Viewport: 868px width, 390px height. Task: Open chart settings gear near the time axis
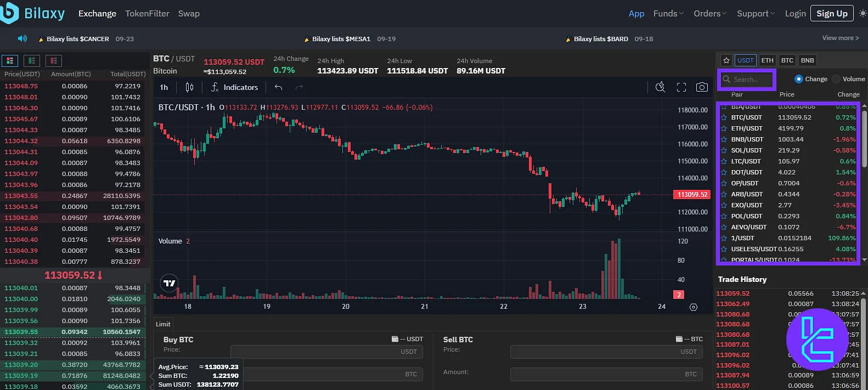pyautogui.click(x=694, y=307)
